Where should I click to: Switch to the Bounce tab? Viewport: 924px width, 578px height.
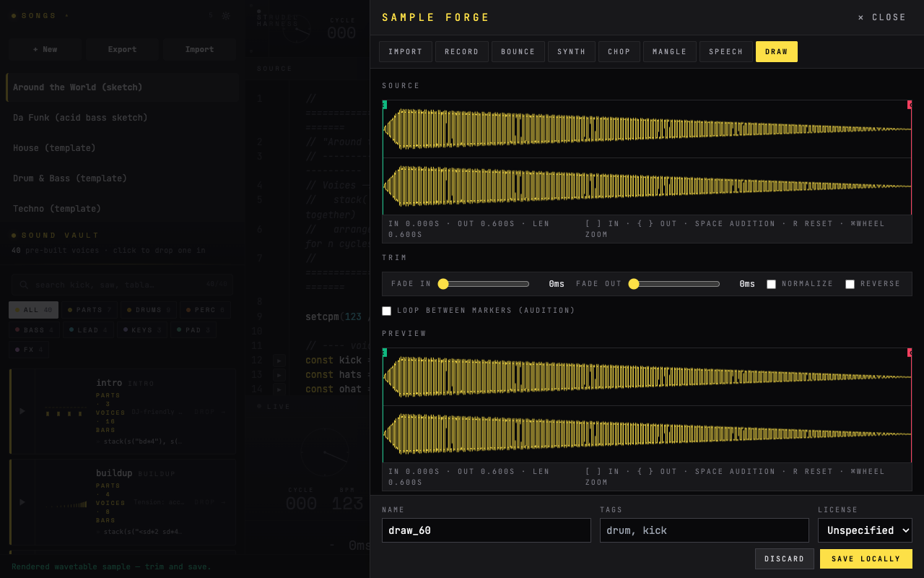518,51
